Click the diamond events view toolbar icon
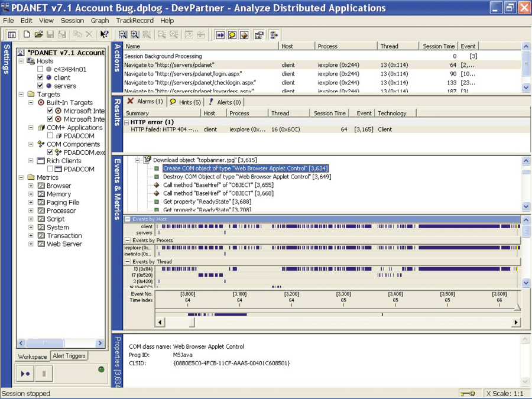Screen dimensions: 532x399 [x=244, y=35]
